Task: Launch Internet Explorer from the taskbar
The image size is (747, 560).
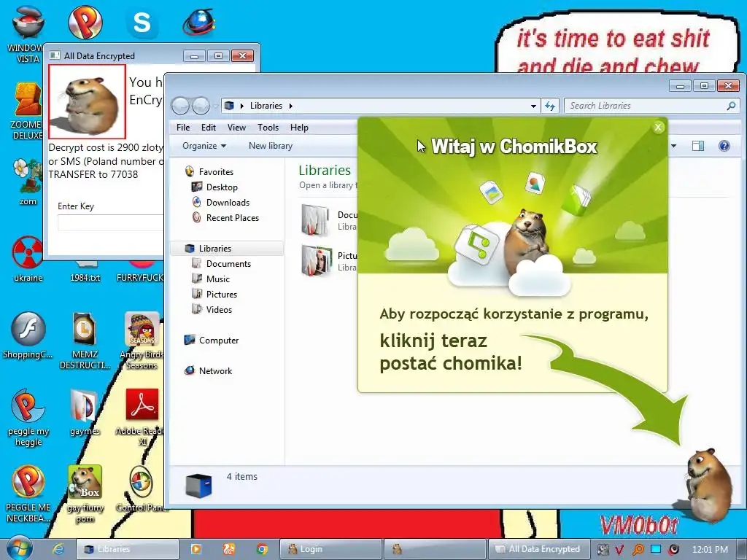Action: [x=58, y=549]
